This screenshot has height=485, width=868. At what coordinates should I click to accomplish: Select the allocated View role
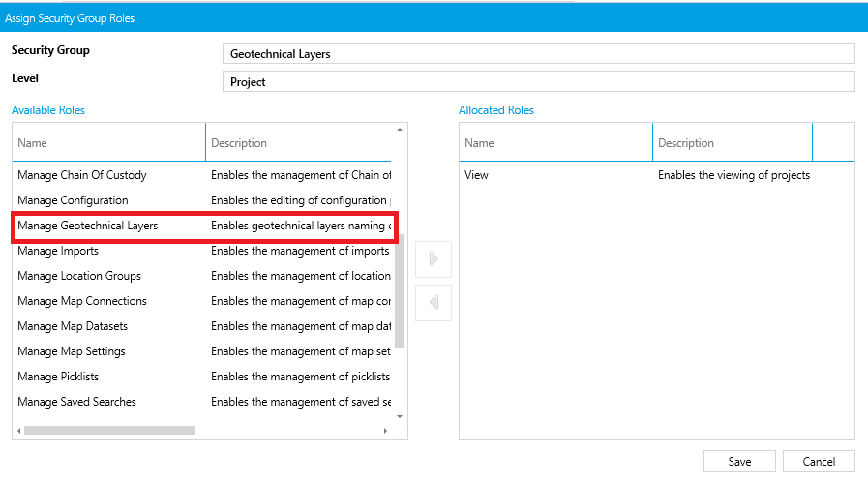[x=477, y=175]
